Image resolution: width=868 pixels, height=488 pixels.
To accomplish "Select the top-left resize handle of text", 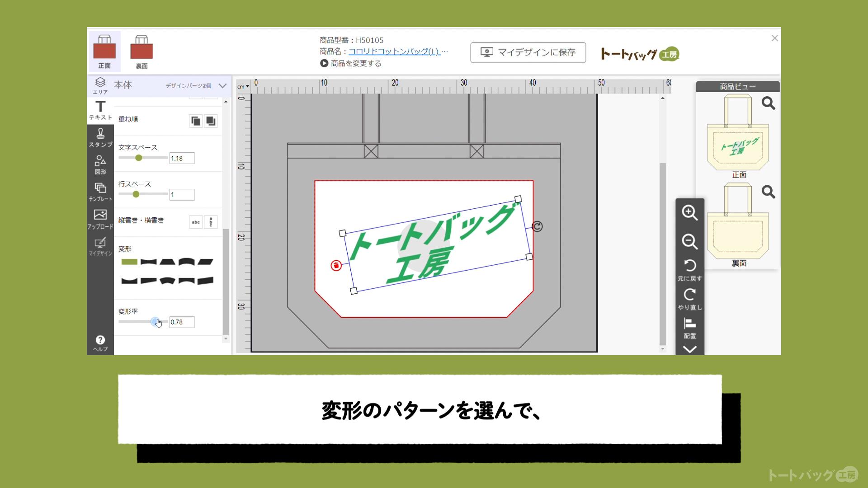I will [x=342, y=233].
